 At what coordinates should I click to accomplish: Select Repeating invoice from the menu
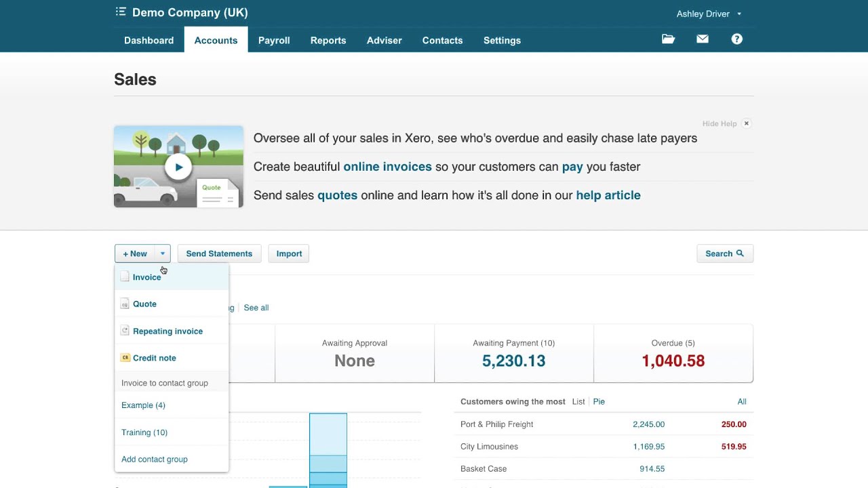172,331
